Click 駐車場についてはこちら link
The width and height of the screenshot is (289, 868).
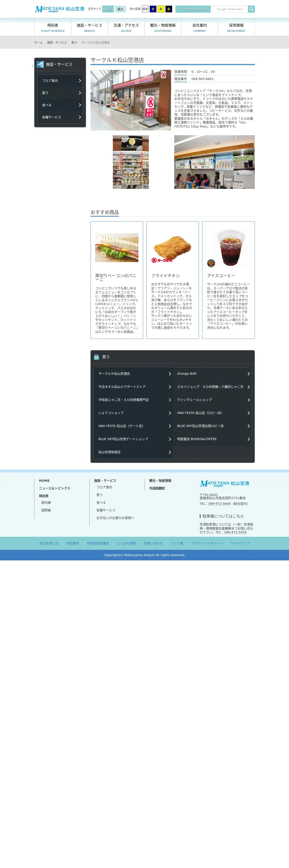(223, 516)
